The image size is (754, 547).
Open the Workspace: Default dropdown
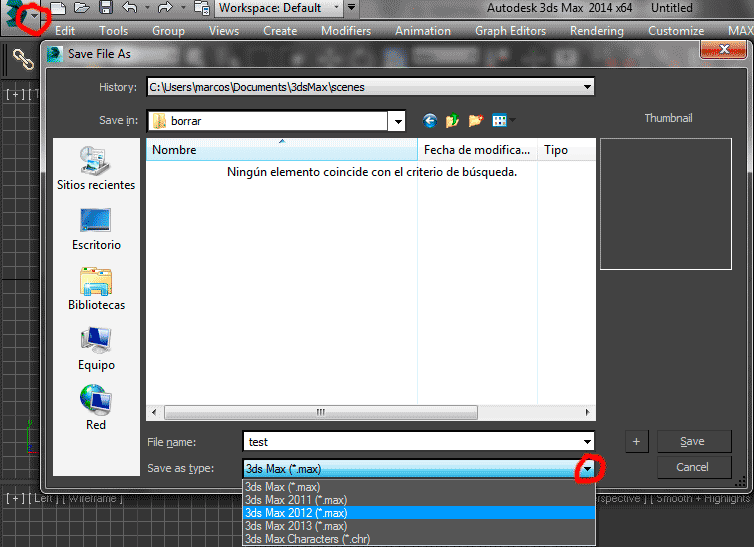(279, 8)
